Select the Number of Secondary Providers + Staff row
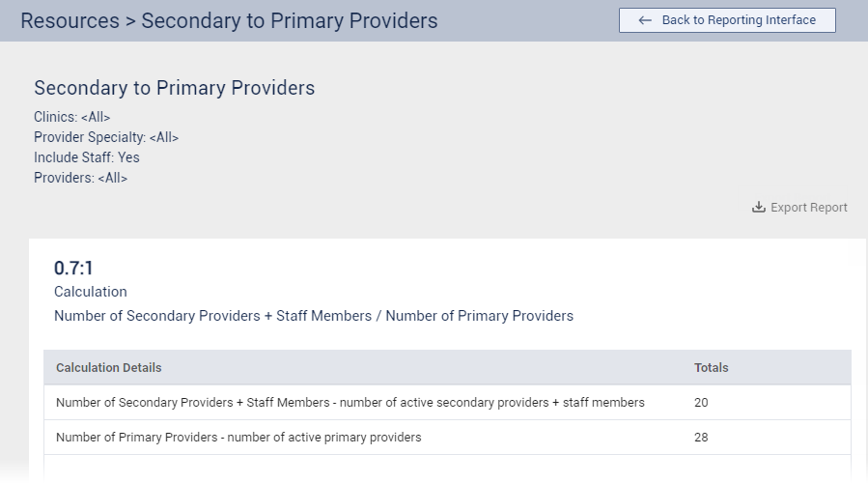The width and height of the screenshot is (868, 483). (350, 403)
